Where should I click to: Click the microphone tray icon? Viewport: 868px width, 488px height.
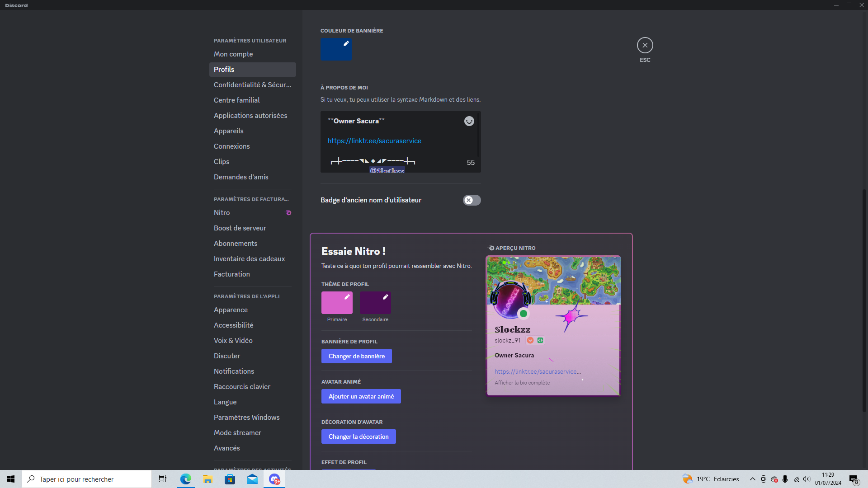coord(785,479)
